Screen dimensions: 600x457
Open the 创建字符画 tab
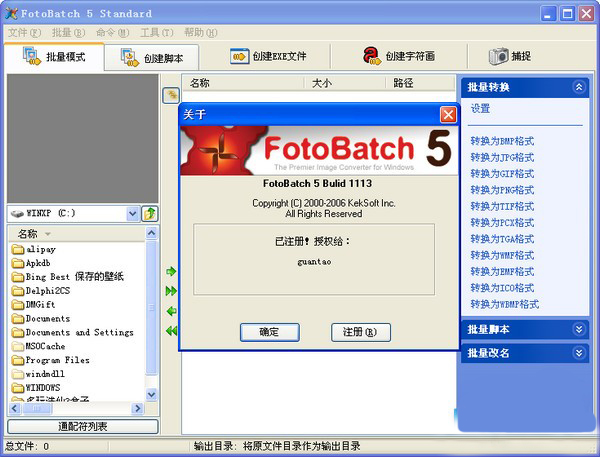[x=399, y=56]
